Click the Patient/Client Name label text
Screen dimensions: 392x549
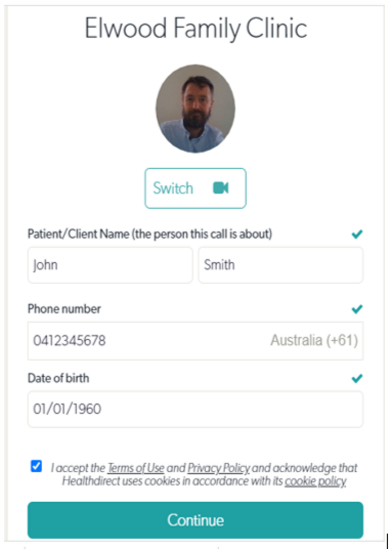[x=150, y=234]
